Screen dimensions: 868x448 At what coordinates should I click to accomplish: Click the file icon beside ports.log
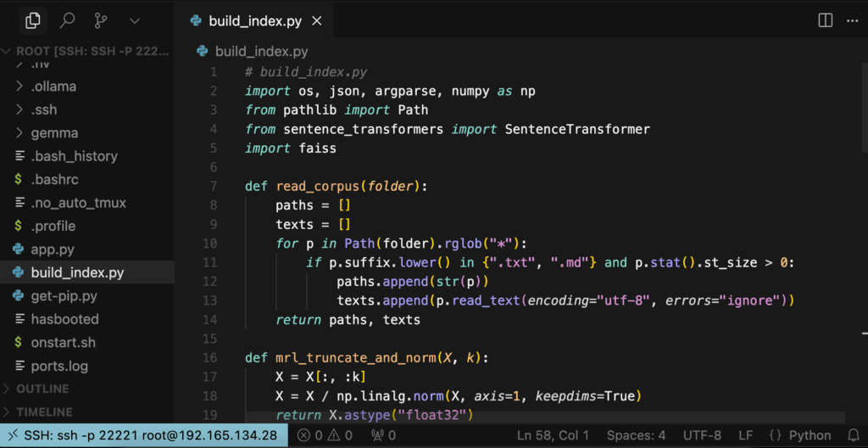pyautogui.click(x=20, y=366)
